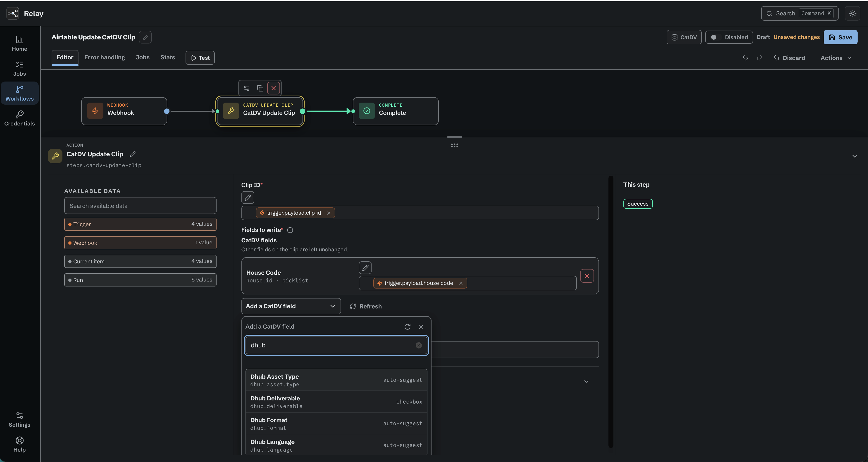The width and height of the screenshot is (868, 462).
Task: Collapse the action panel chevron
Action: click(x=855, y=156)
